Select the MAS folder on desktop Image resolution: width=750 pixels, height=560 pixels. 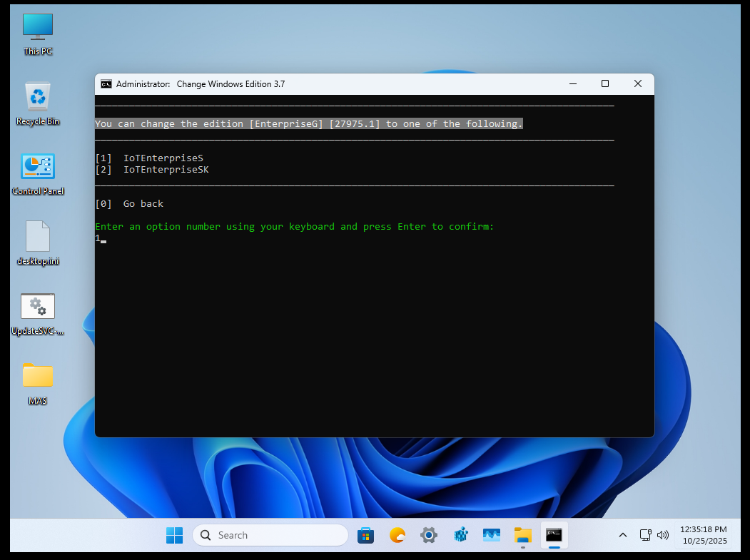coord(38,384)
